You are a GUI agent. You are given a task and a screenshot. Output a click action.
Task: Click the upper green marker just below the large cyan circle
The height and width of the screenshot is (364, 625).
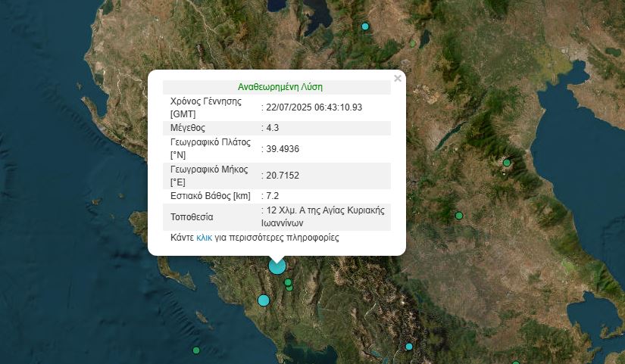[x=288, y=282]
